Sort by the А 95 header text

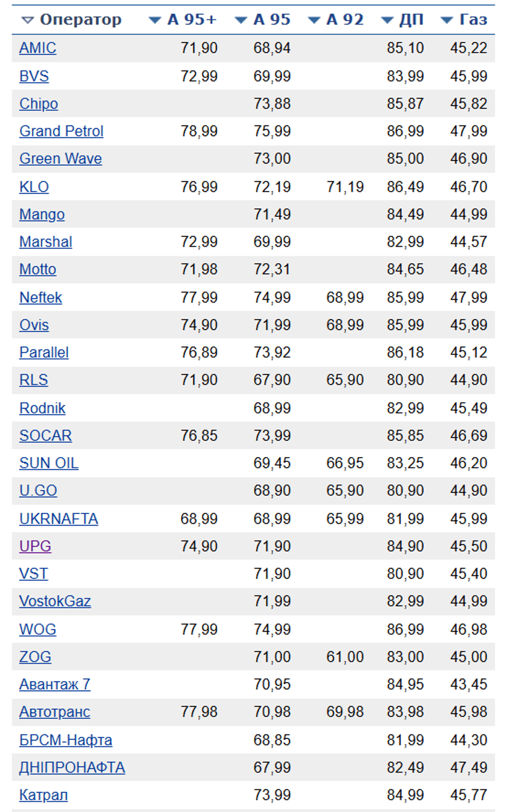click(x=272, y=20)
